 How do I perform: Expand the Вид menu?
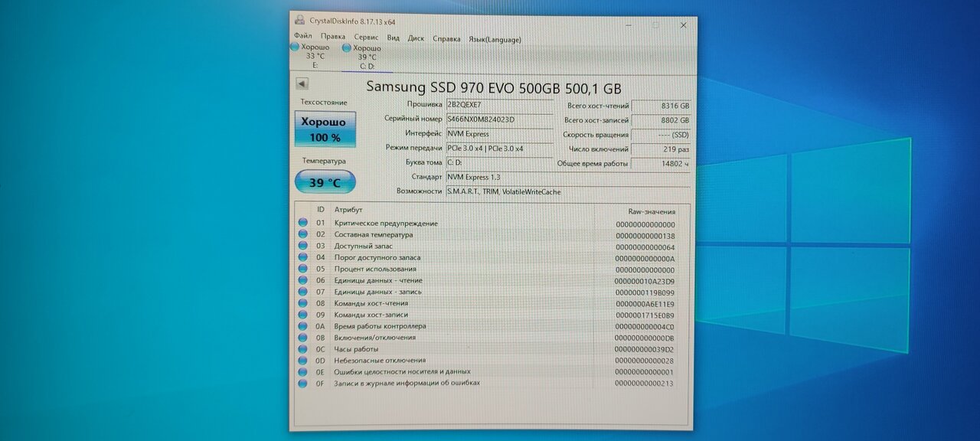393,38
